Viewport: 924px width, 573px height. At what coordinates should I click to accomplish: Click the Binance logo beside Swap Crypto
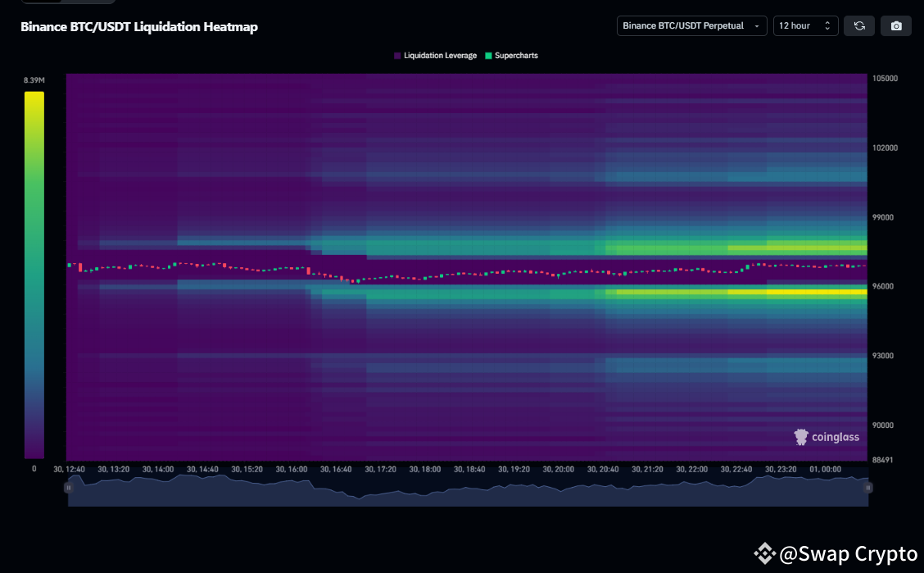tap(764, 554)
